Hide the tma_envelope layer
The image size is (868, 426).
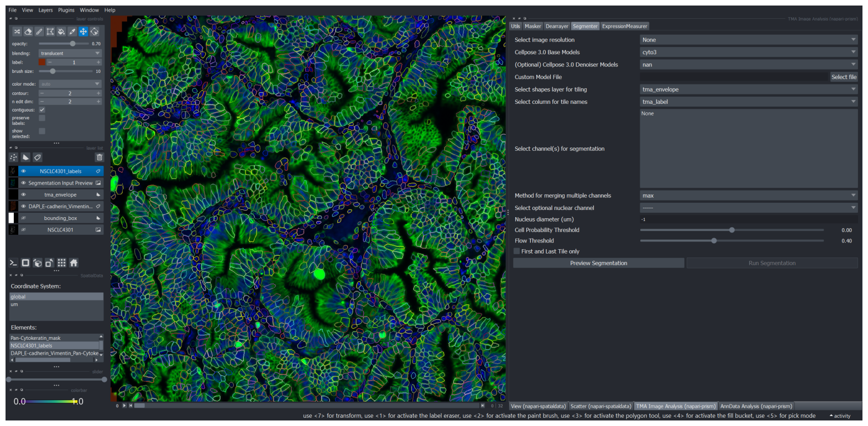click(23, 194)
